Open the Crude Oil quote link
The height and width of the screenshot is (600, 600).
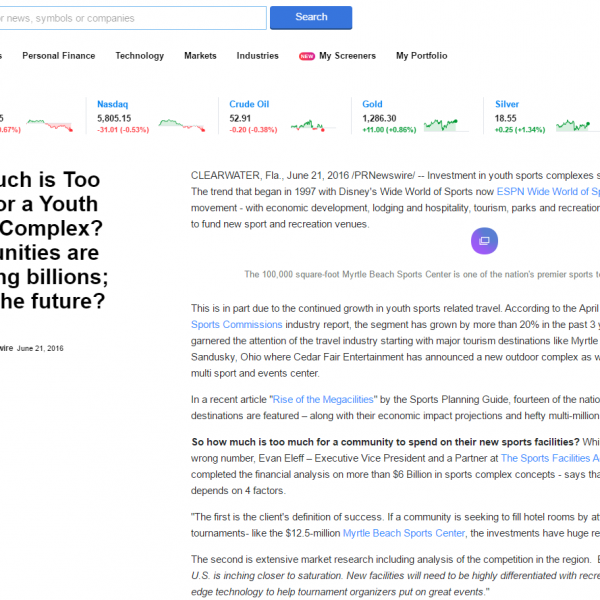coord(249,104)
